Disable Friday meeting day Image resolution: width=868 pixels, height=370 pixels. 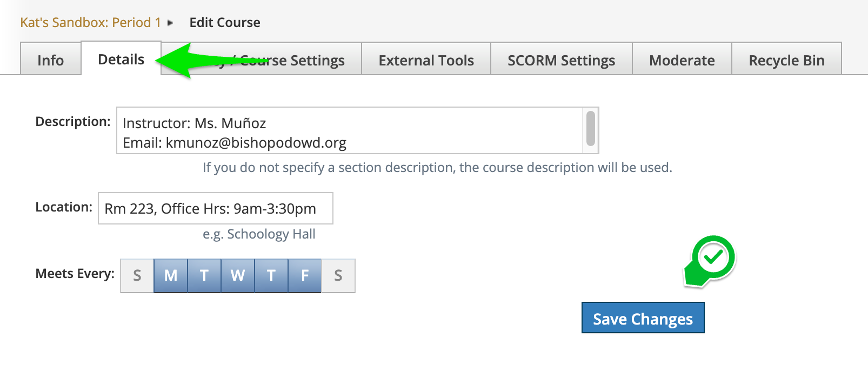305,276
